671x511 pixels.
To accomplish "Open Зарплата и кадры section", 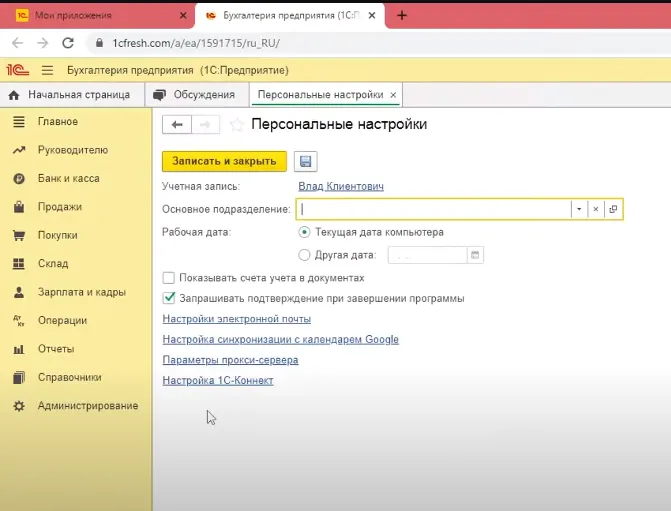I will coord(81,292).
